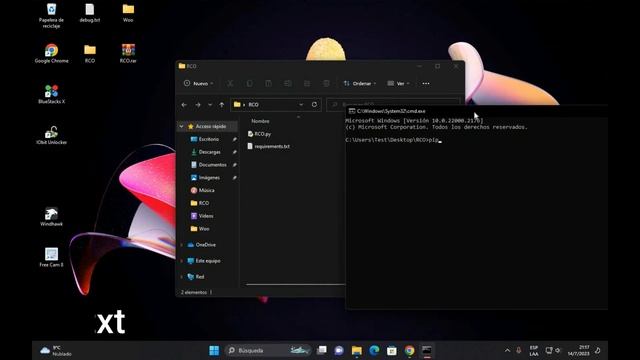Viewport: 640px width, 360px height.
Task: Collapse the Acceso rápido tree node
Action: pos(182,127)
